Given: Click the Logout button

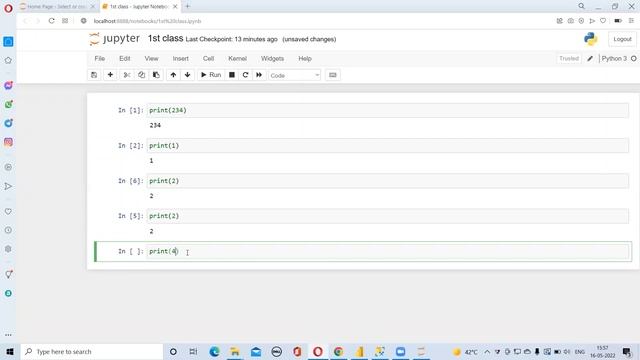Looking at the screenshot, I should pos(622,39).
